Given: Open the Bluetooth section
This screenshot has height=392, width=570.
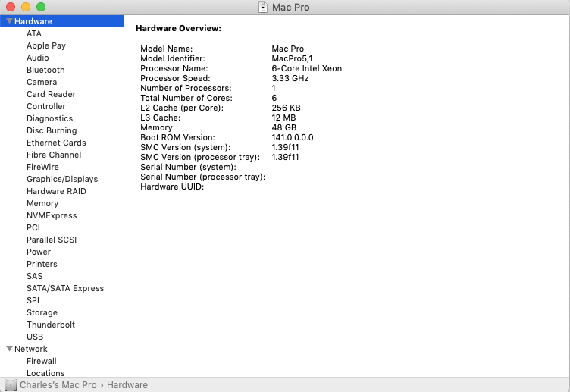Looking at the screenshot, I should pyautogui.click(x=45, y=70).
